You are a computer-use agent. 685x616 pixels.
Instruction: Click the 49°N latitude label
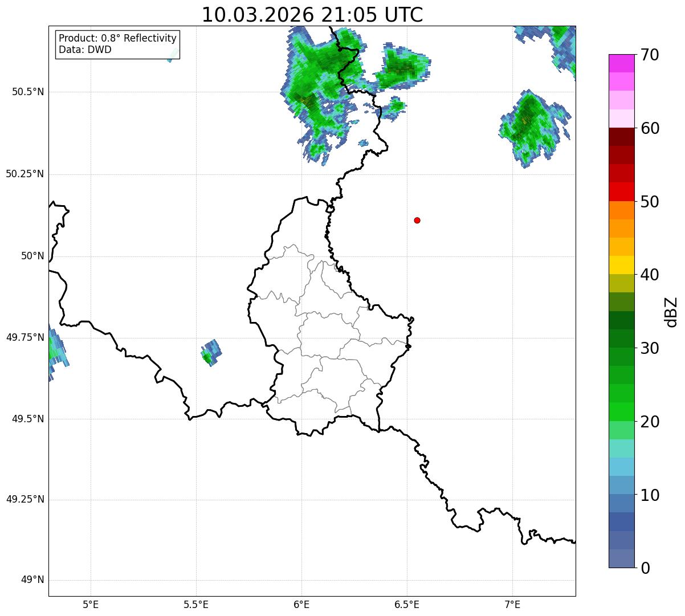[32, 580]
